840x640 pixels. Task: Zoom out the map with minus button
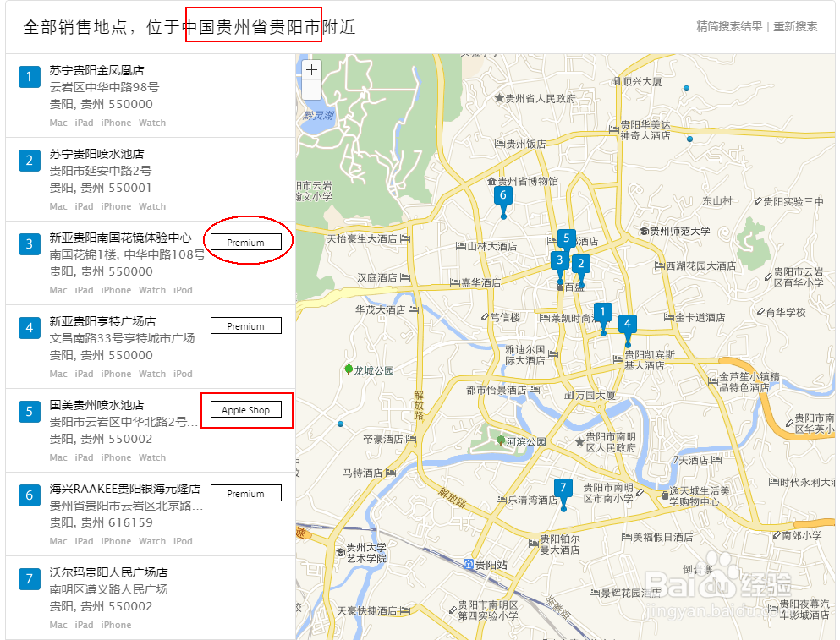tap(312, 90)
